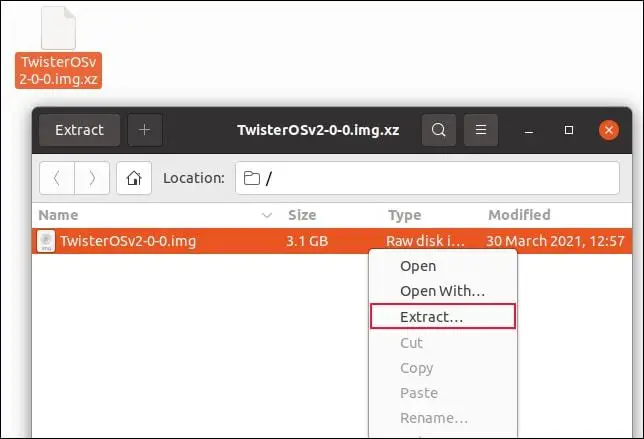Click the plus add files icon
Screen dimensions: 644x439
click(145, 130)
